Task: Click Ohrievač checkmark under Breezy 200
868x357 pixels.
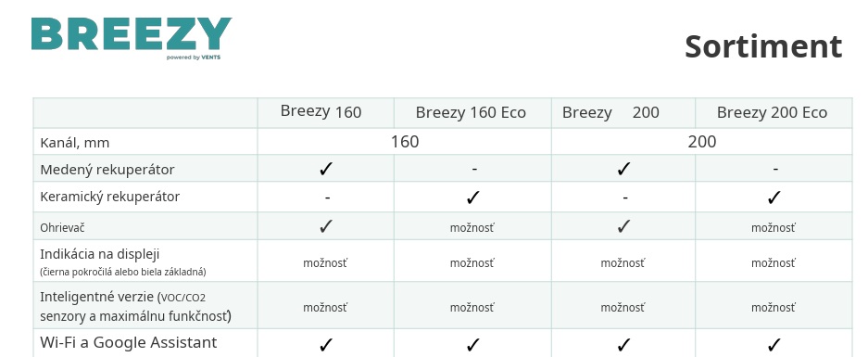Action: (x=623, y=226)
